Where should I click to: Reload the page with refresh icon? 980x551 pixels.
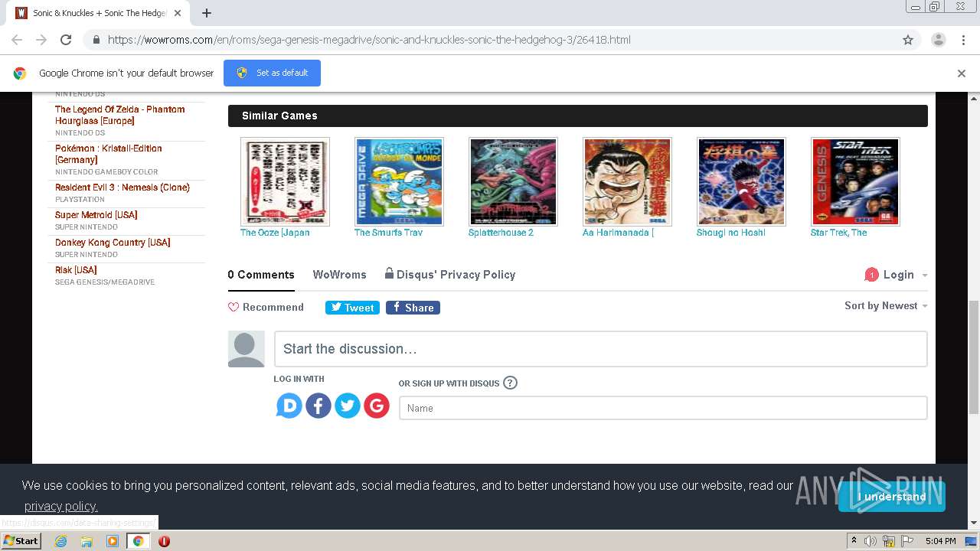pyautogui.click(x=66, y=40)
